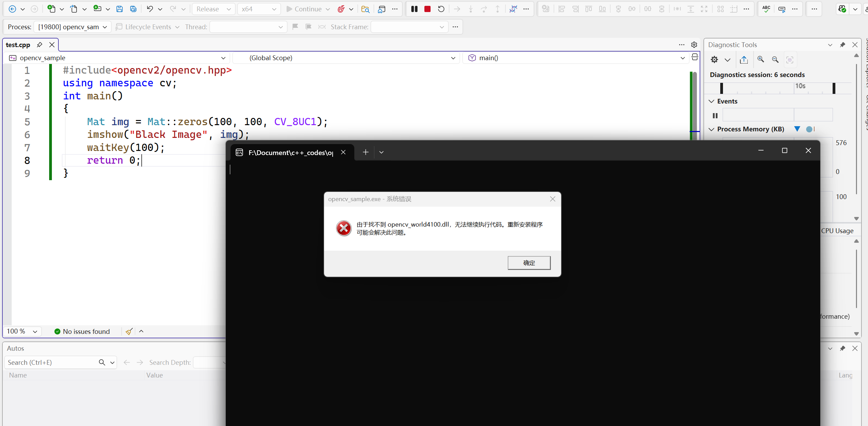Click the Restart debugging icon
868x426 pixels.
[x=441, y=9]
